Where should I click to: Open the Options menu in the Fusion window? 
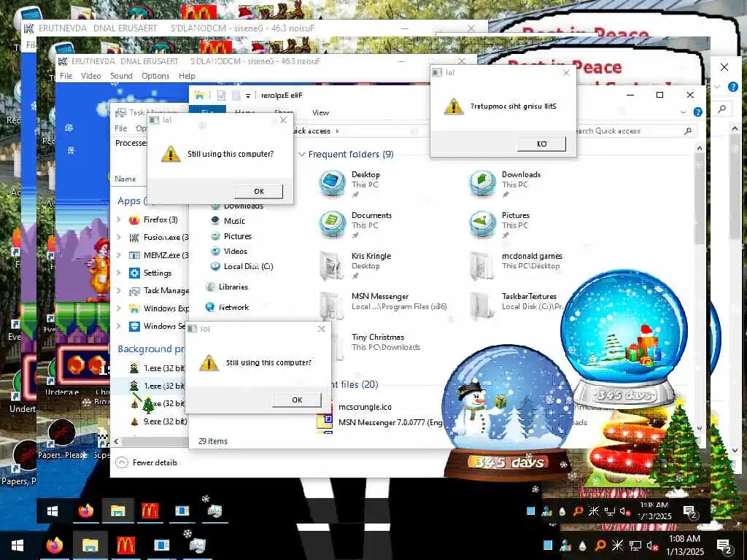click(x=155, y=76)
